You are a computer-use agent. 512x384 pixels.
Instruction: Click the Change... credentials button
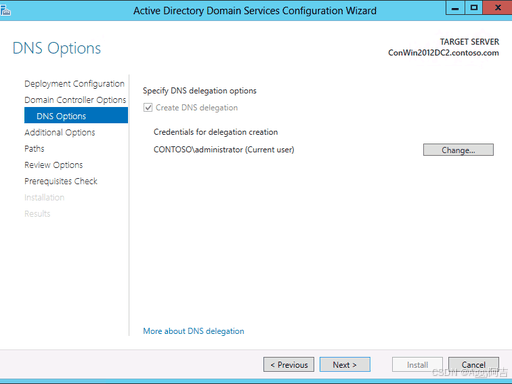tap(458, 150)
